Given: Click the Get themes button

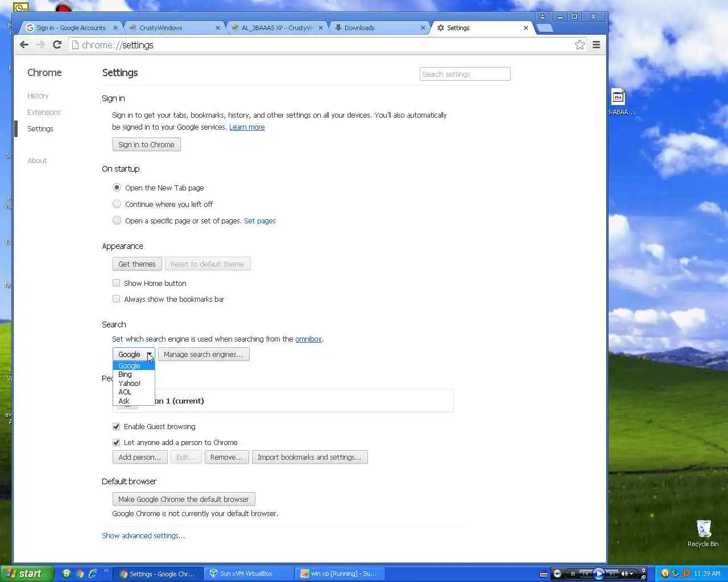Looking at the screenshot, I should click(137, 264).
